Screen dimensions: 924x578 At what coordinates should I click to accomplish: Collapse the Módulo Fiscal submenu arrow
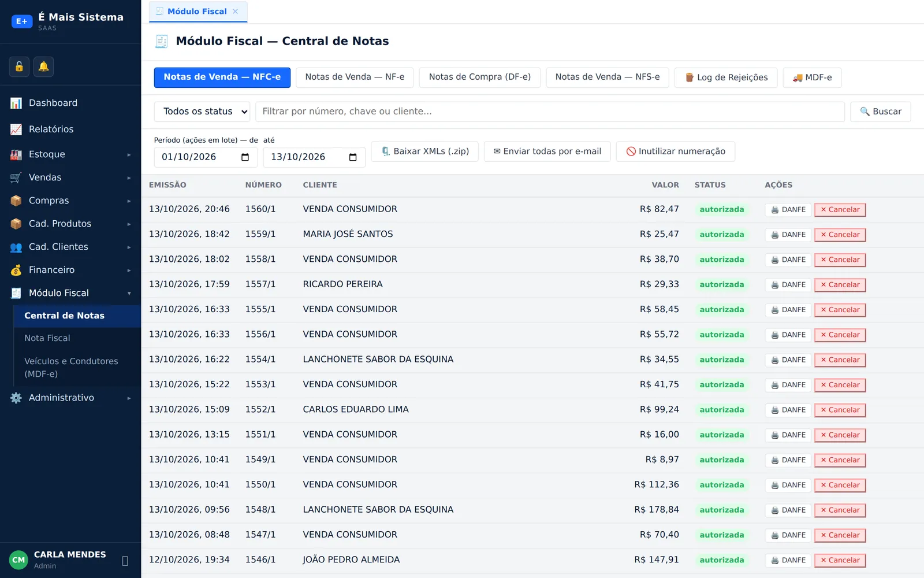tap(129, 294)
